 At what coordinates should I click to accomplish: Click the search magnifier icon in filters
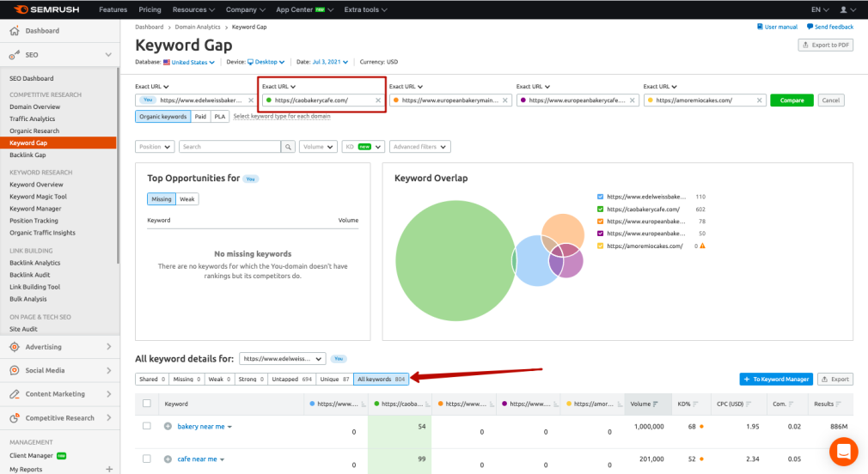pyautogui.click(x=289, y=147)
